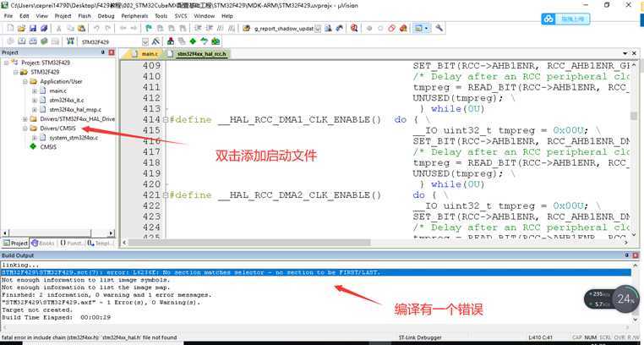Open the window layout dropdown icon
This screenshot has width=644, height=345.
point(422,29)
